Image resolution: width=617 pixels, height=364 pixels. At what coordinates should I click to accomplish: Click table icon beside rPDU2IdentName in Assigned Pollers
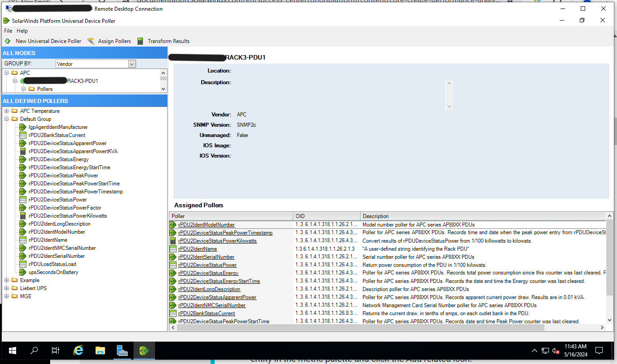click(x=173, y=249)
